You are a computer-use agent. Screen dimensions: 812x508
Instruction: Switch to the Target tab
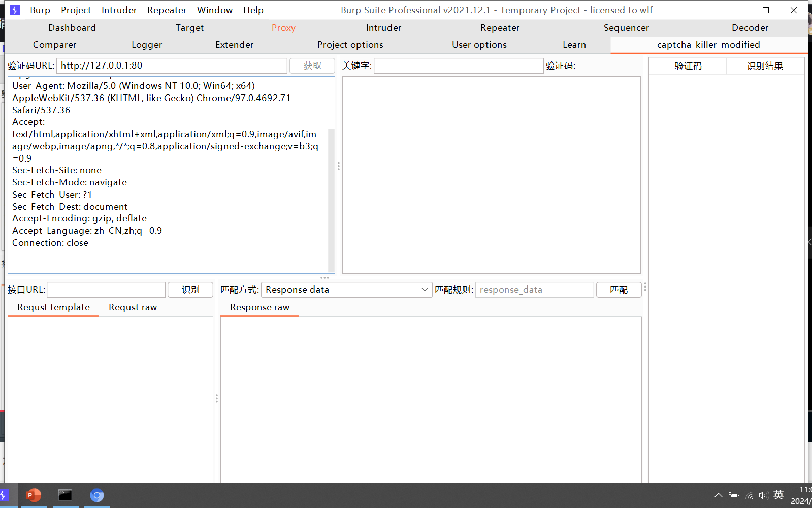coord(189,28)
